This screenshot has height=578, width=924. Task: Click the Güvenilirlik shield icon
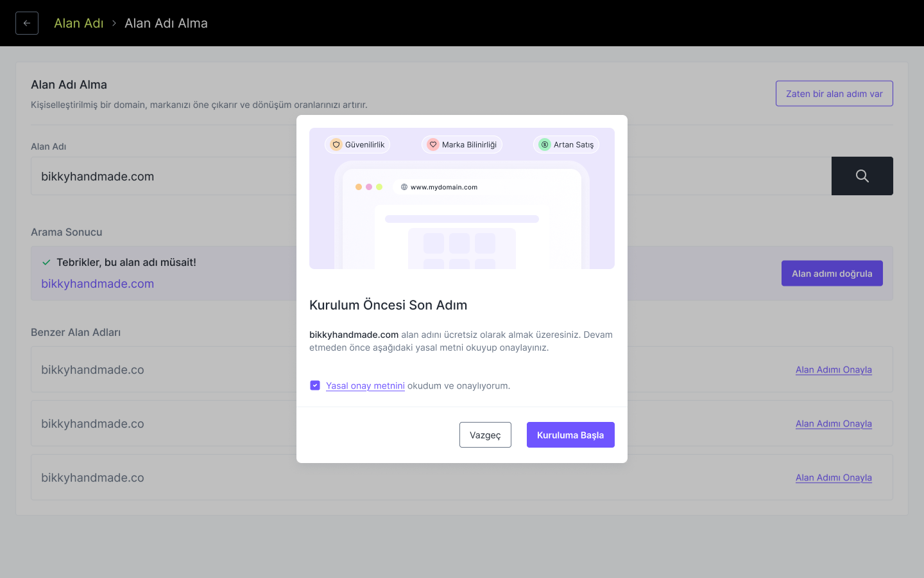pos(336,144)
